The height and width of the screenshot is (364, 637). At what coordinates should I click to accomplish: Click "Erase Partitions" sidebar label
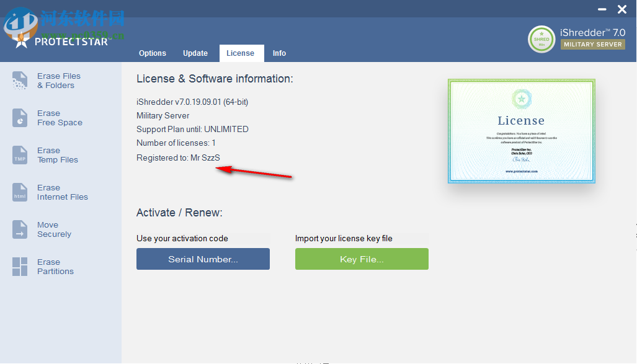pos(55,267)
